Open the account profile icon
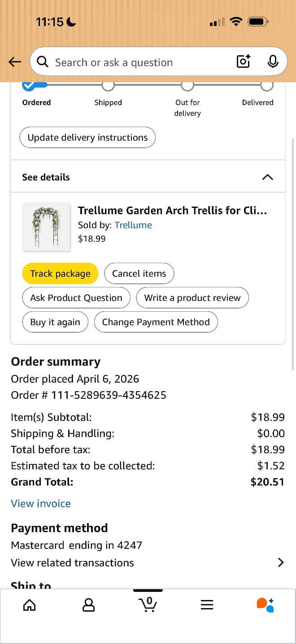296x644 pixels. [x=89, y=605]
